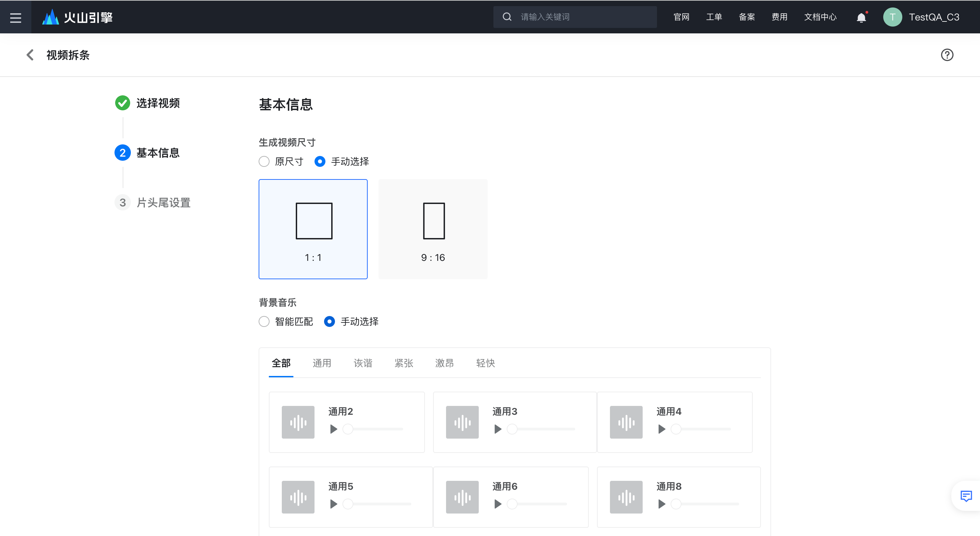Select the 原尺寸 radio button
The width and height of the screenshot is (980, 536).
click(264, 161)
